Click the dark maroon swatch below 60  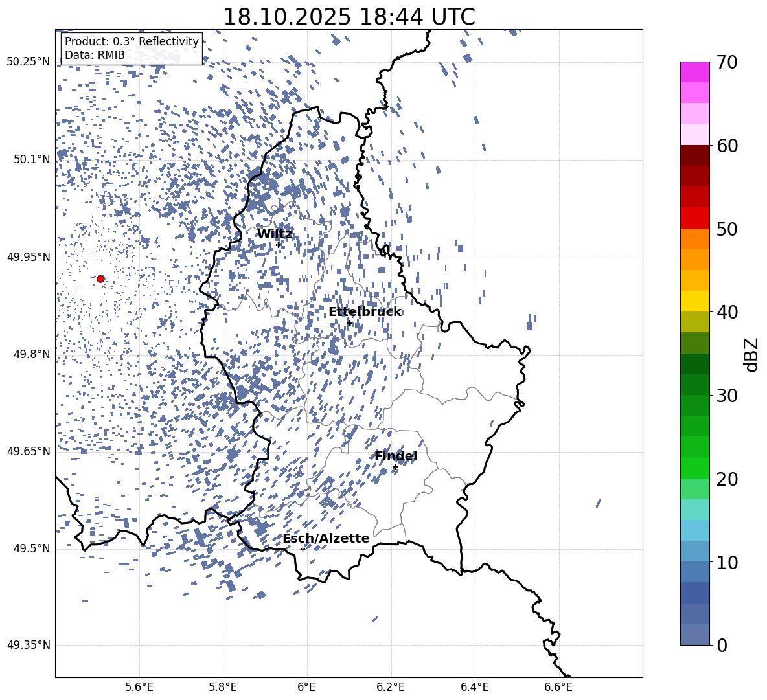click(694, 156)
